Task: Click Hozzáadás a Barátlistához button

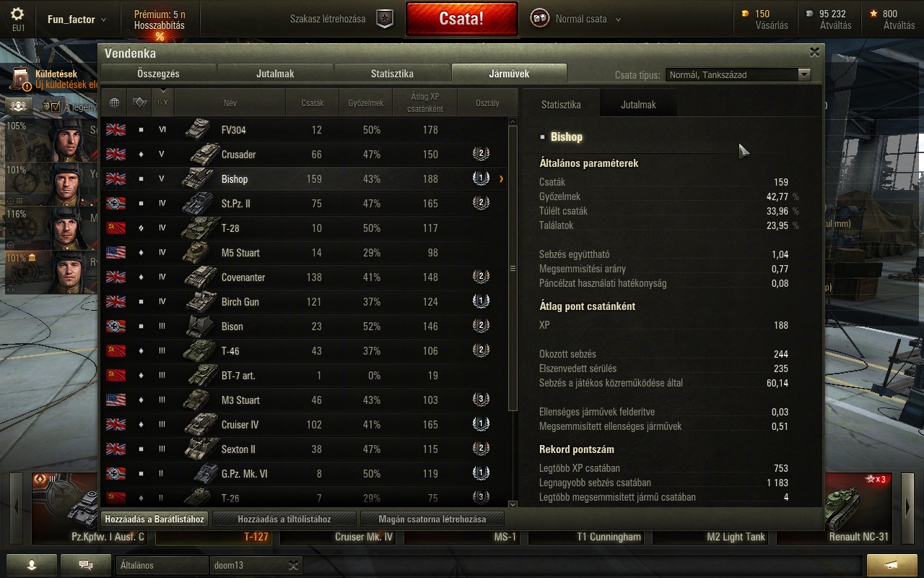Action: point(154,519)
